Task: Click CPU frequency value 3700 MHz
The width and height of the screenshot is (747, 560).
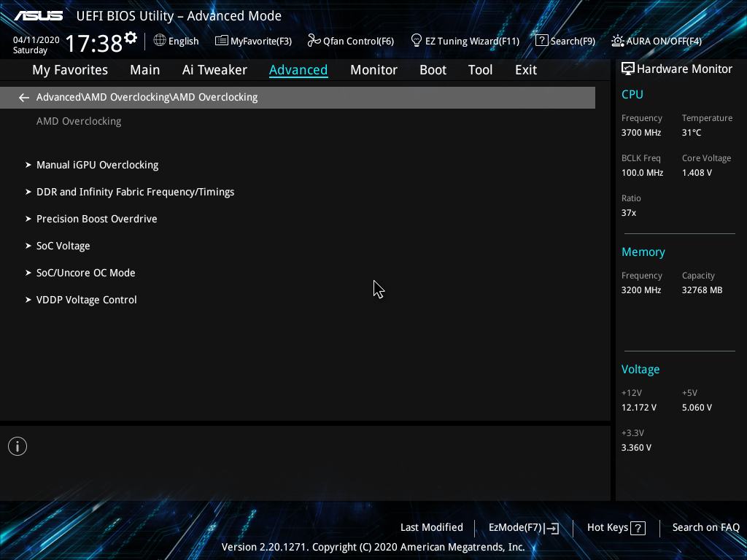Action: pyautogui.click(x=641, y=133)
